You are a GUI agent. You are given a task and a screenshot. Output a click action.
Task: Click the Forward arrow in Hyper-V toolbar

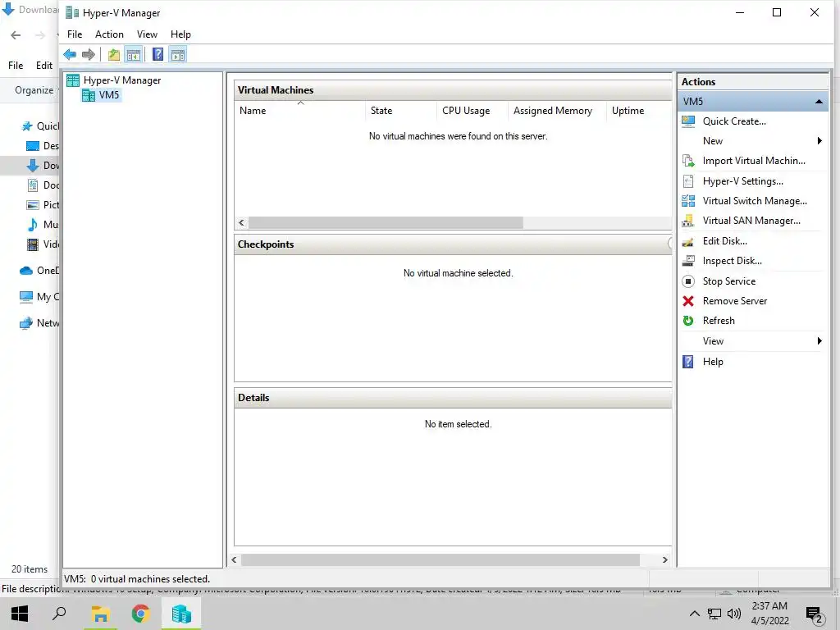pos(89,54)
